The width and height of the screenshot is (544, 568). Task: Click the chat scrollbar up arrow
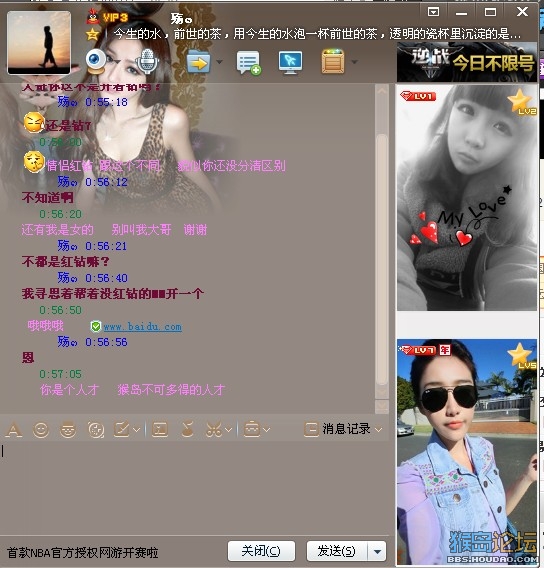[x=382, y=91]
